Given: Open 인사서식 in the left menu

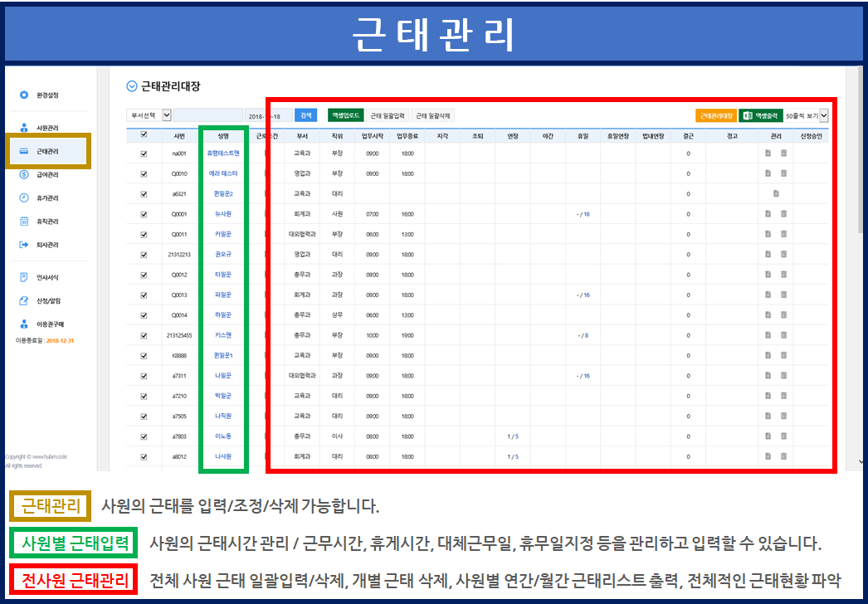Looking at the screenshot, I should click(x=47, y=278).
